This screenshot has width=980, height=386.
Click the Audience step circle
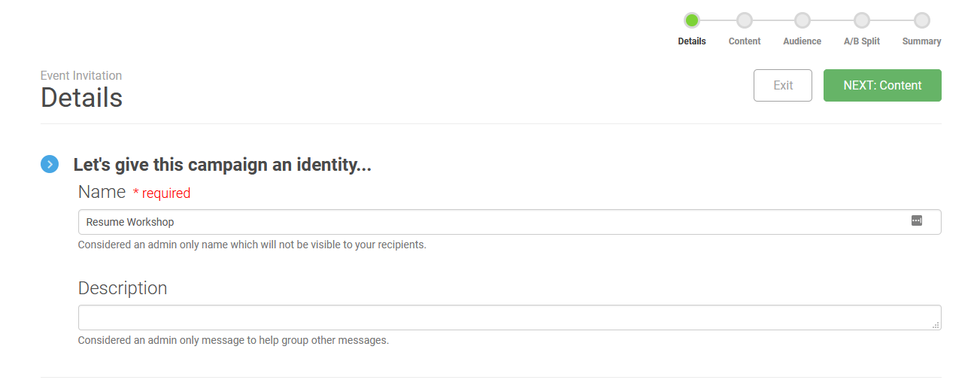click(803, 20)
